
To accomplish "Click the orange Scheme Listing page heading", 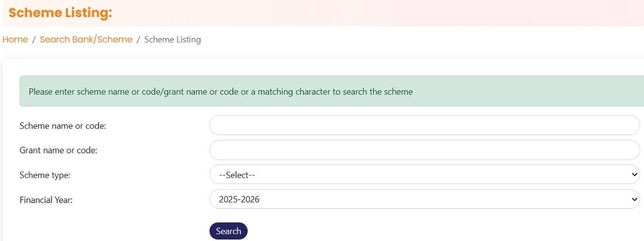I will [x=60, y=13].
